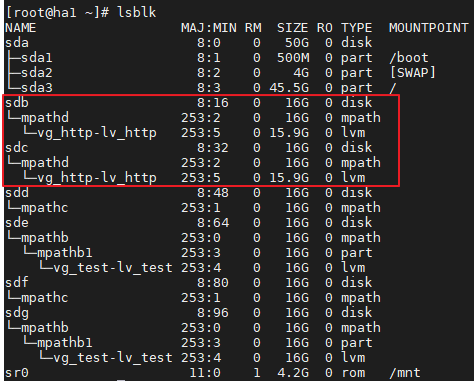
Task: Click the sda3 partition name
Action: tap(37, 88)
